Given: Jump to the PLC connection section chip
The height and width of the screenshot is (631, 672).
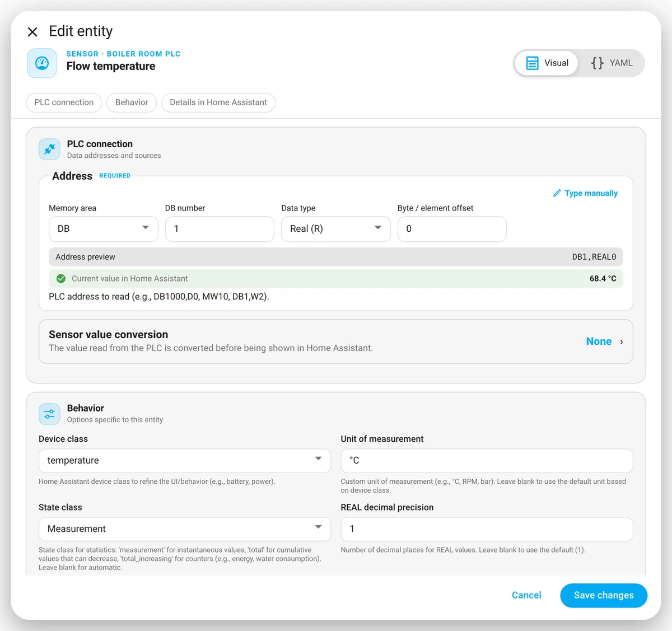Looking at the screenshot, I should 64,102.
